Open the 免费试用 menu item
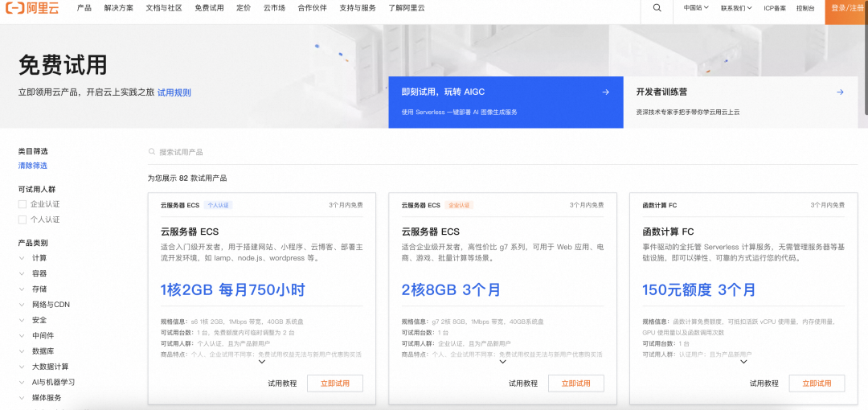868x410 pixels. (x=209, y=8)
